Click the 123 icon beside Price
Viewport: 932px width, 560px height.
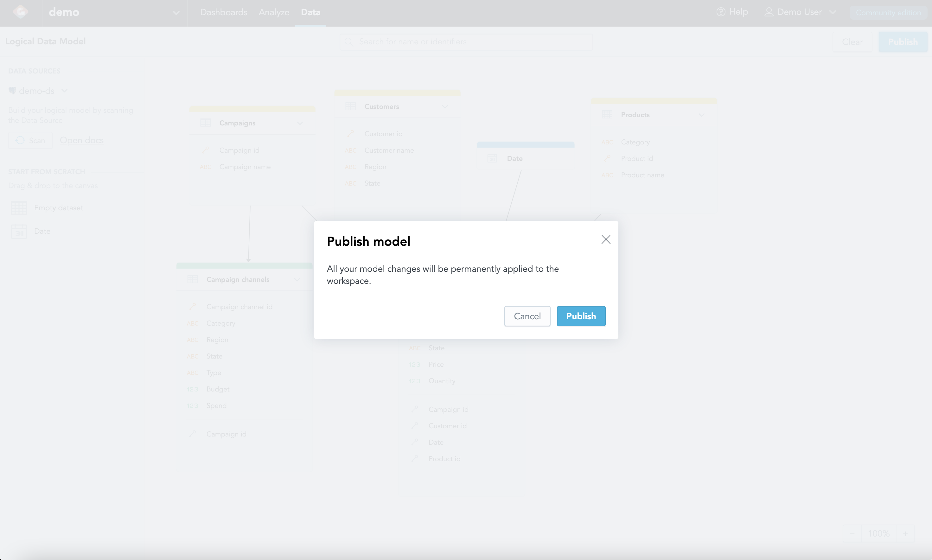point(414,365)
